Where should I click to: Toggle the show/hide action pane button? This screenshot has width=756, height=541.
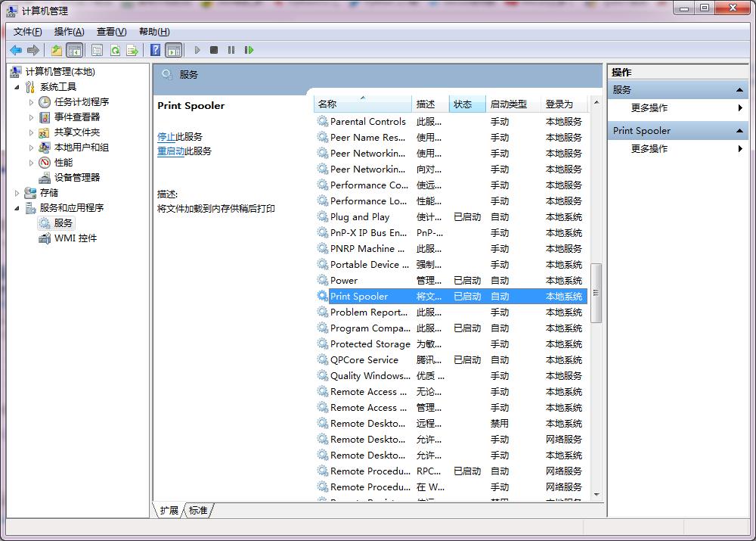pyautogui.click(x=174, y=51)
